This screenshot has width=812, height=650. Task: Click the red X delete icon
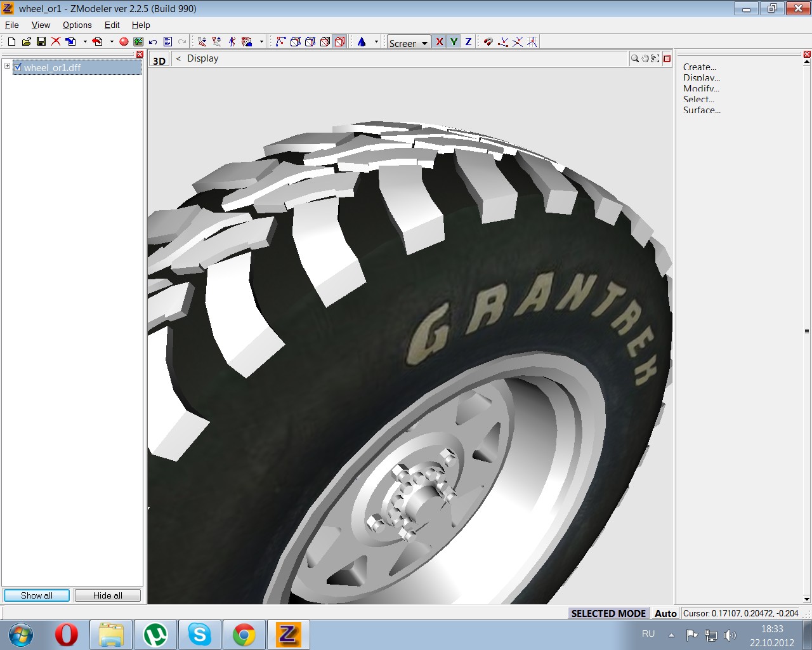click(x=56, y=42)
